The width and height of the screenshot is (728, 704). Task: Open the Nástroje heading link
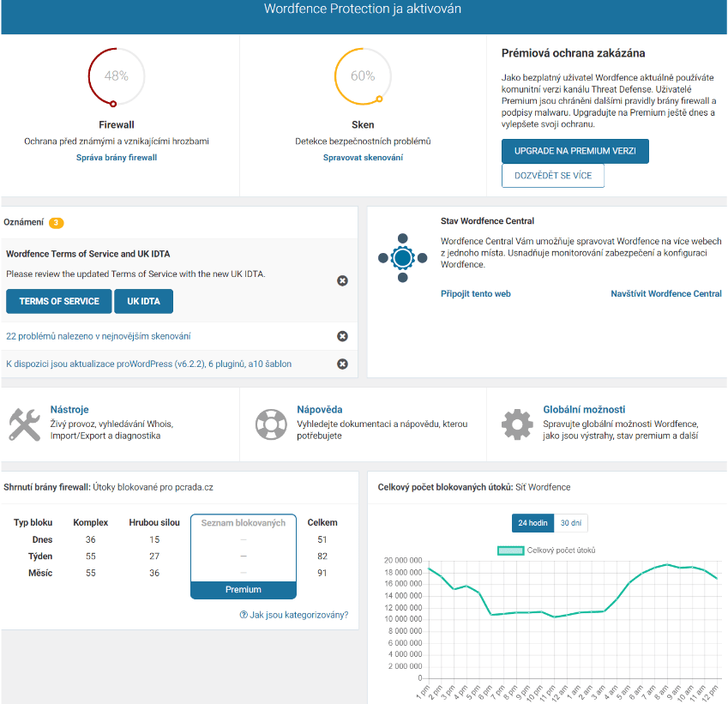pos(69,410)
